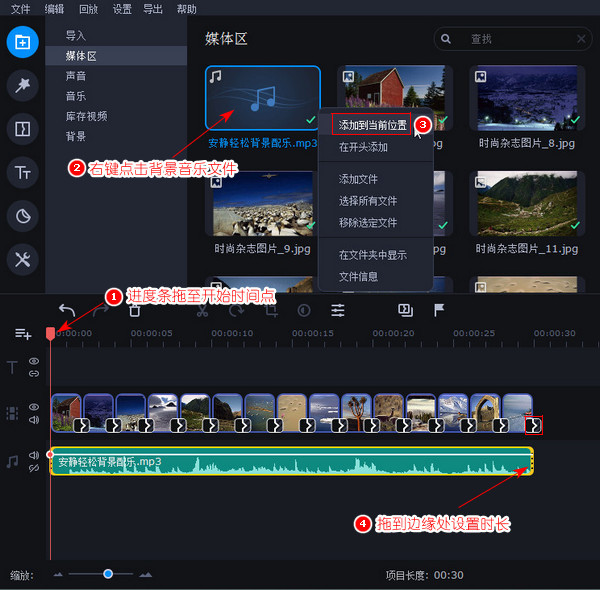Clear search with the X icon
Image resolution: width=600 pixels, height=590 pixels.
[x=581, y=39]
